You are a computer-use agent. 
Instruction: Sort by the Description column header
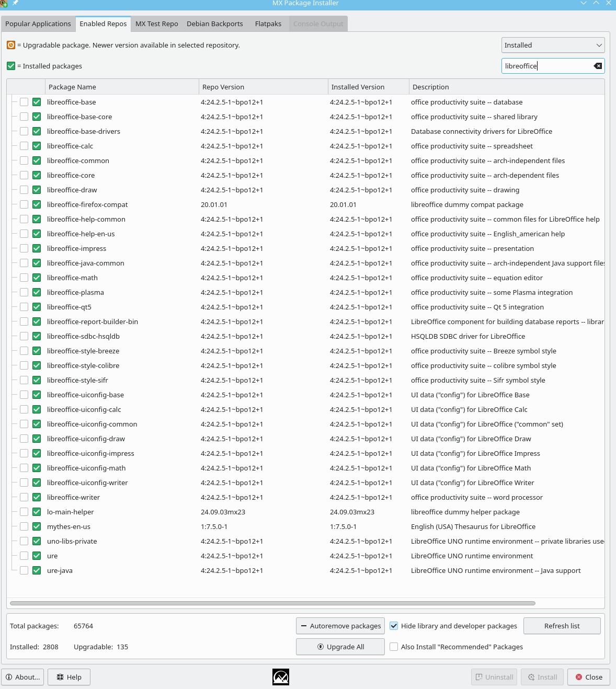[506, 87]
